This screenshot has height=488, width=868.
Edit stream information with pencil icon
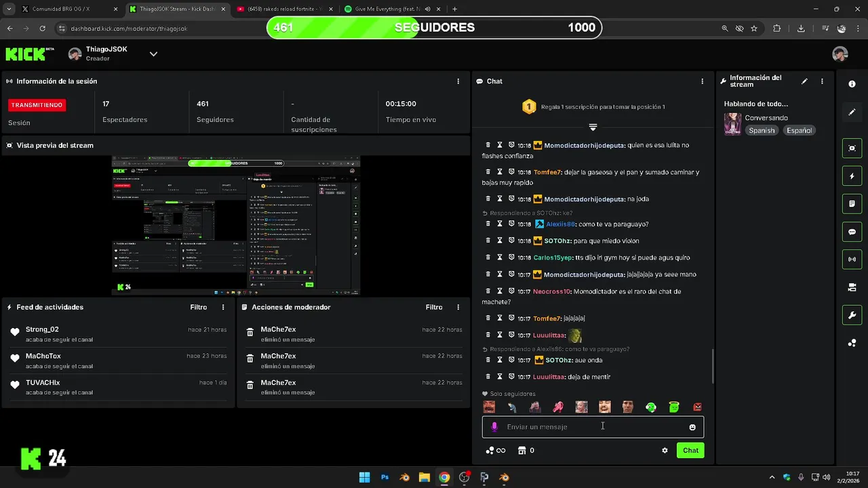[804, 81]
